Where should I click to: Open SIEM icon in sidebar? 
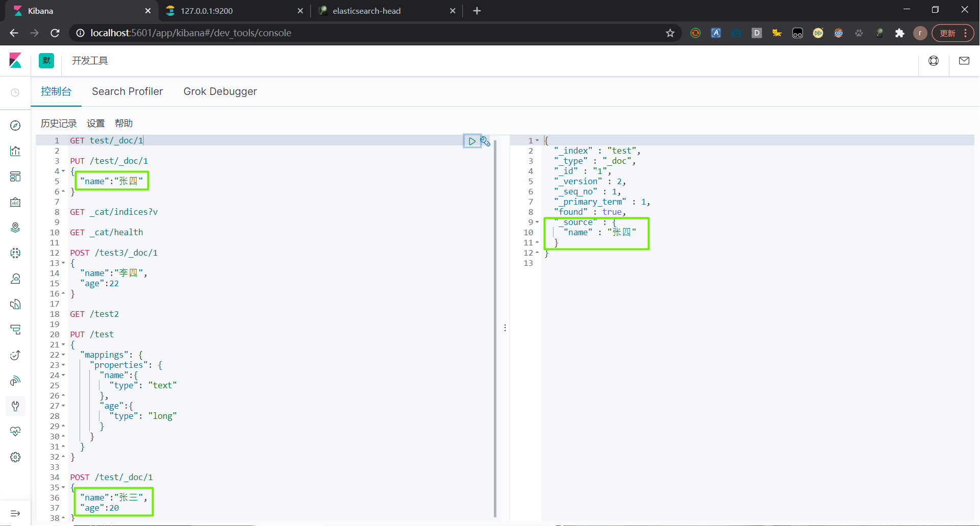coord(15,381)
